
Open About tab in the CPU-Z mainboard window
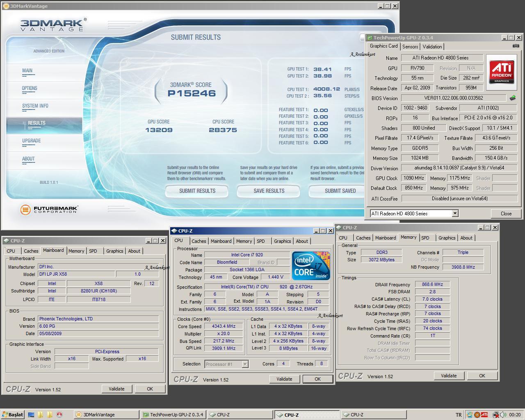pyautogui.click(x=134, y=251)
